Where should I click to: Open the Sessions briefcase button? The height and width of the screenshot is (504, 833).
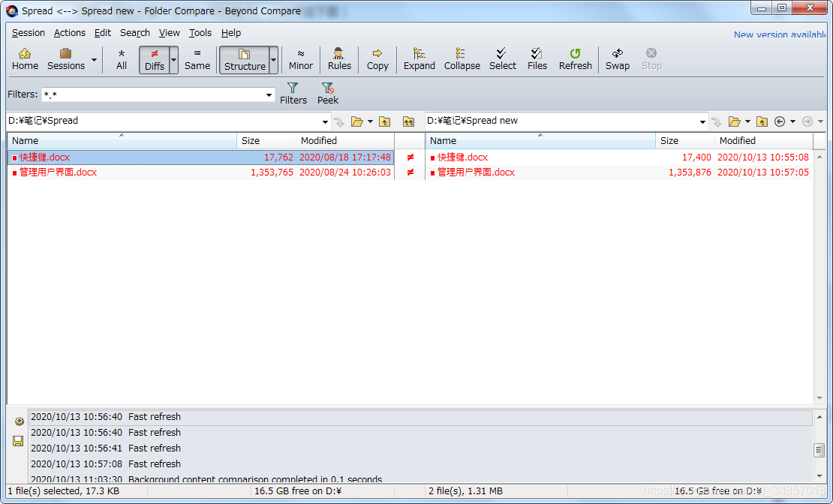point(66,59)
